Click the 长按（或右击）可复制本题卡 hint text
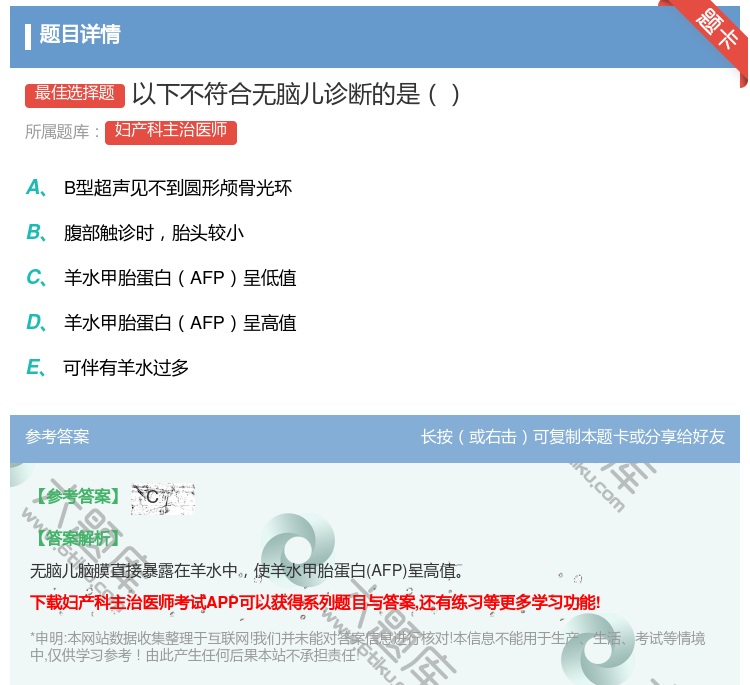 pyautogui.click(x=573, y=436)
